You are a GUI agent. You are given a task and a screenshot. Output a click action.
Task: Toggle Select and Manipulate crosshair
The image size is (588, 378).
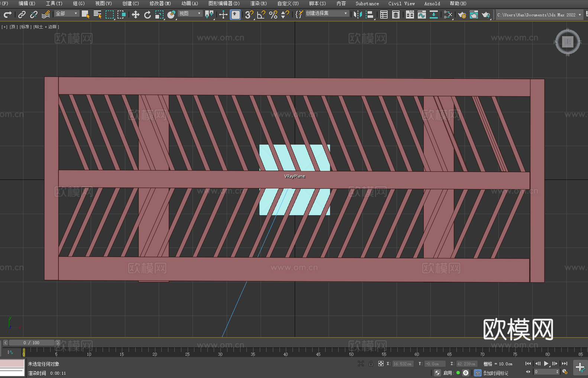223,14
